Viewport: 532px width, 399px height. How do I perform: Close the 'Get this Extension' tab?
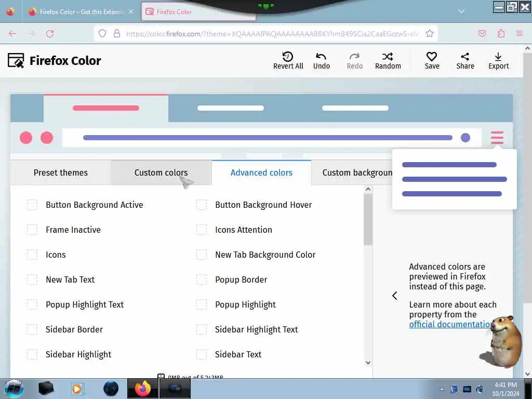coord(131,11)
